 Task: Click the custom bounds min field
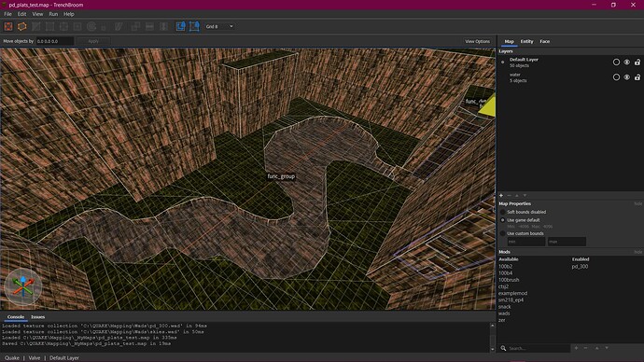coord(526,242)
